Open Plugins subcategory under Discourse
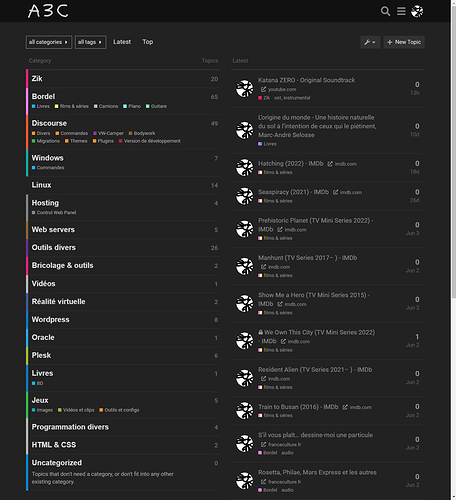 click(103, 141)
